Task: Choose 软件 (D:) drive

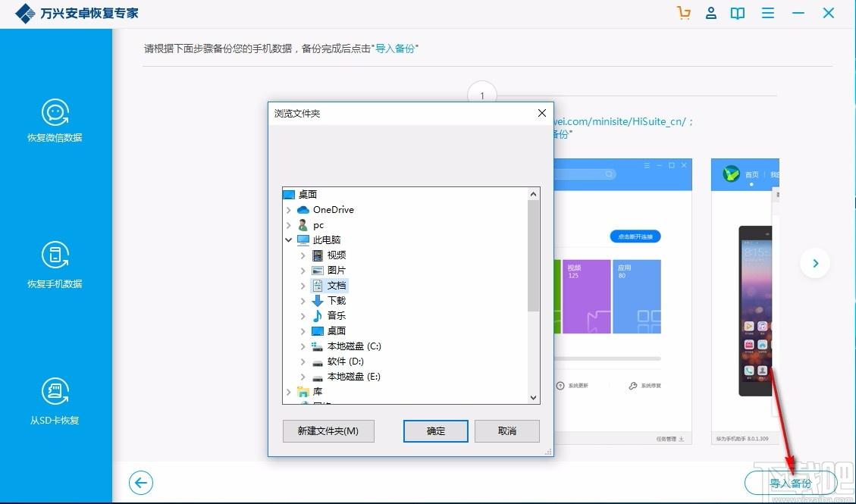Action: click(x=345, y=362)
